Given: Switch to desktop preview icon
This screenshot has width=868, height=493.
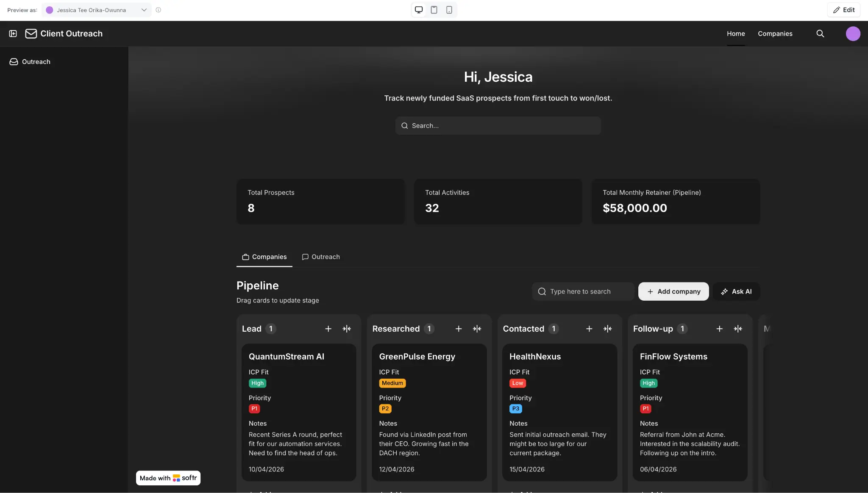Looking at the screenshot, I should tap(419, 10).
